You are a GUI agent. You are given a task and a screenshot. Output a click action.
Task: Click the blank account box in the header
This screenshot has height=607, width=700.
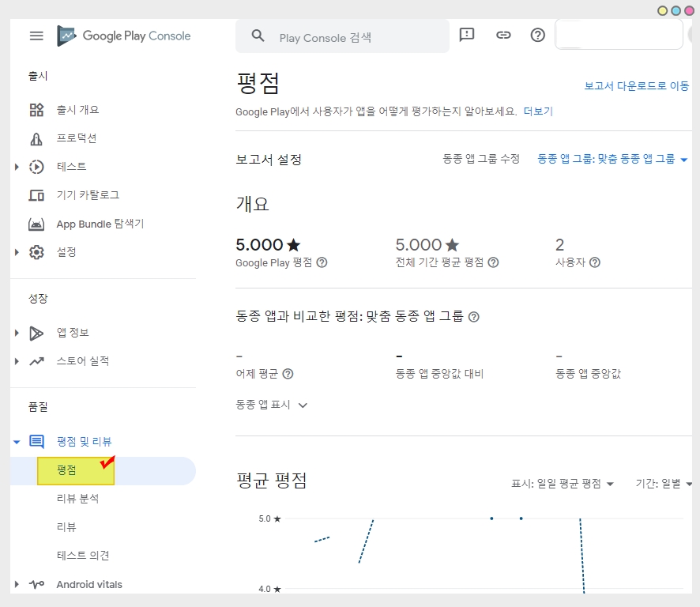click(619, 35)
